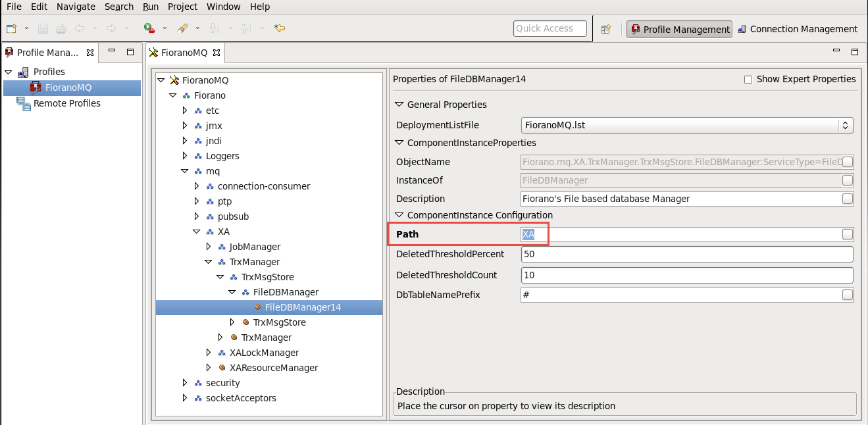868x425 pixels.
Task: Maximize the Profile Manager view
Action: 130,51
